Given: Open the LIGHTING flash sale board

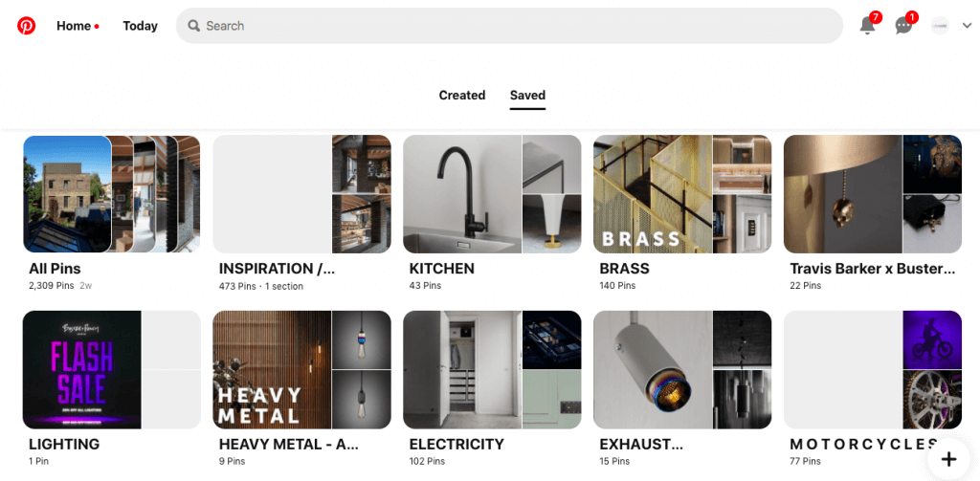Looking at the screenshot, I should (x=112, y=370).
